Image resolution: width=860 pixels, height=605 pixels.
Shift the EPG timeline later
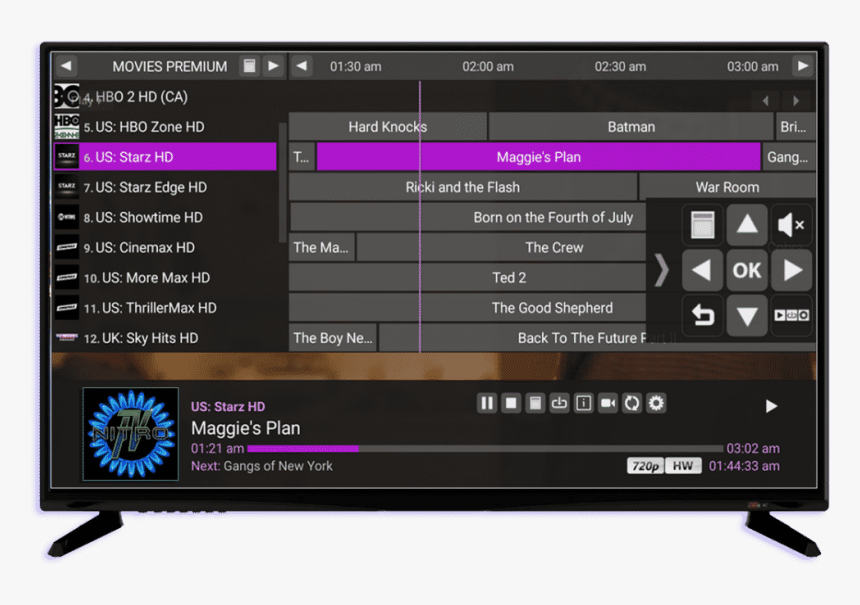(802, 66)
